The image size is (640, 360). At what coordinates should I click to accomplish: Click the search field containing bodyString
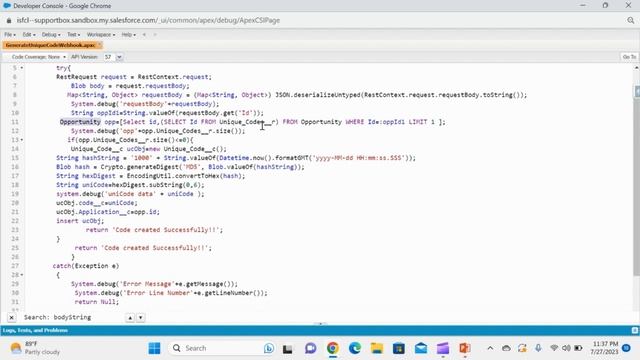point(73,317)
